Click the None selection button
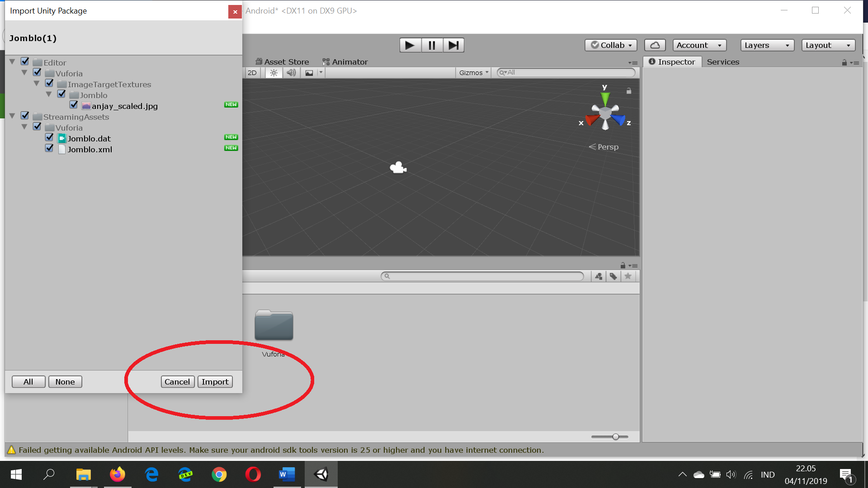868x488 pixels. pos(65,382)
